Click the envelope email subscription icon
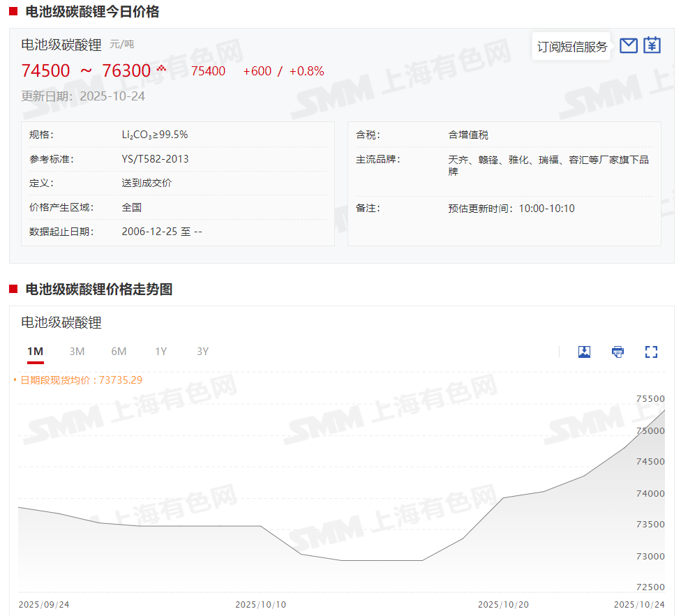The height and width of the screenshot is (616, 681). [629, 46]
